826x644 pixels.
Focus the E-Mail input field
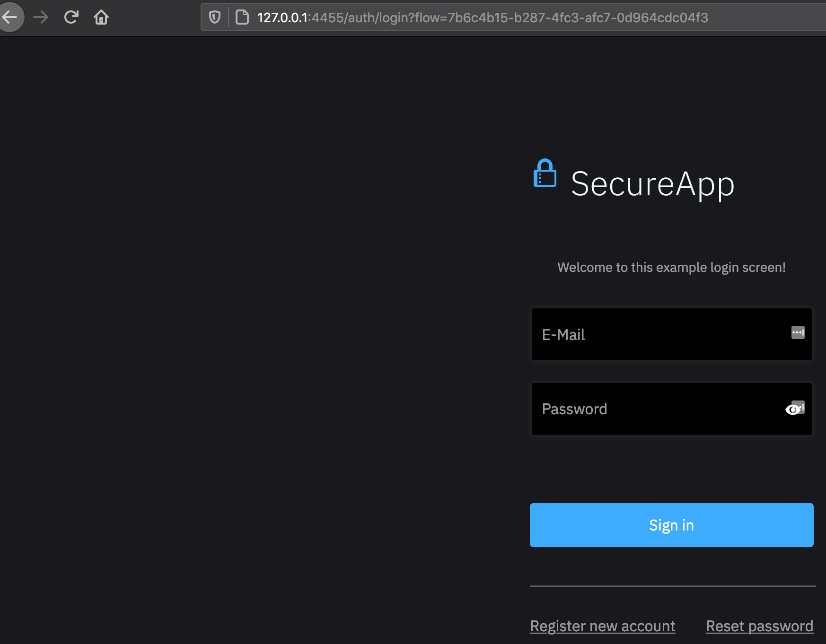pyautogui.click(x=672, y=334)
